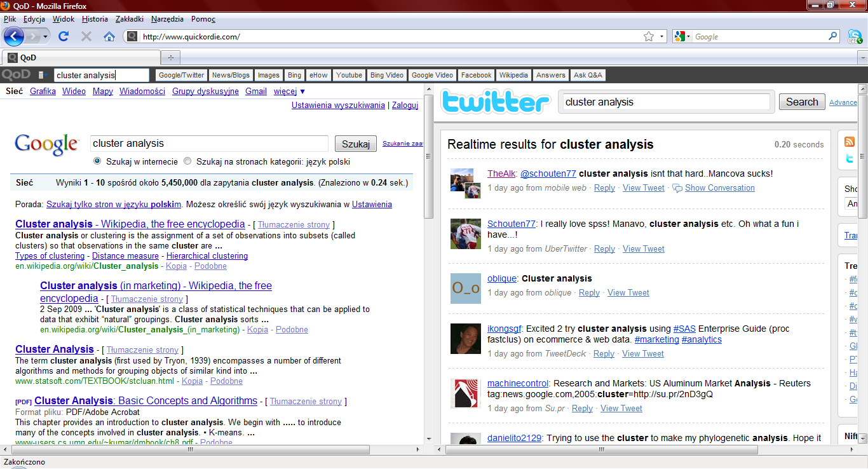Click the Twitter Search button
868x469 pixels.
802,102
